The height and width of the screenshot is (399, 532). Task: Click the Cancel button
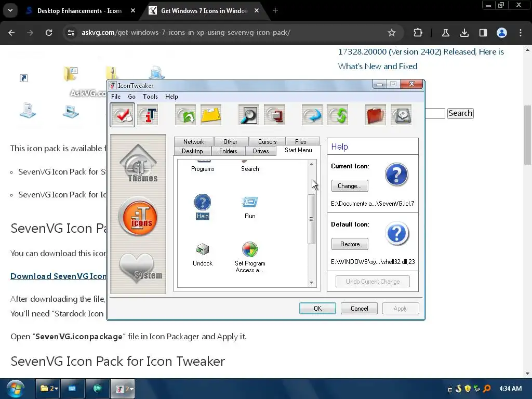[360, 309]
